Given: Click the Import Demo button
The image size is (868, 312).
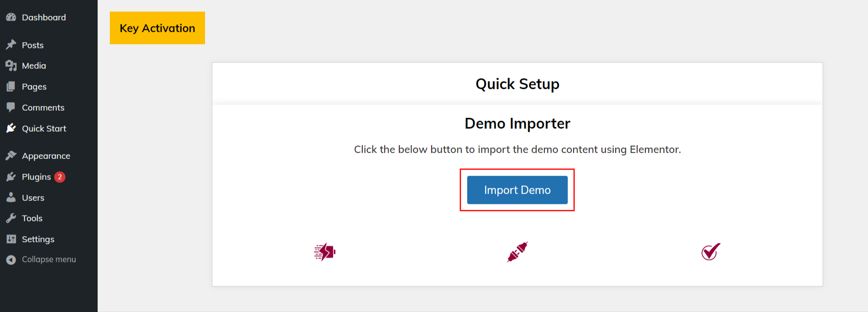Looking at the screenshot, I should (x=517, y=190).
